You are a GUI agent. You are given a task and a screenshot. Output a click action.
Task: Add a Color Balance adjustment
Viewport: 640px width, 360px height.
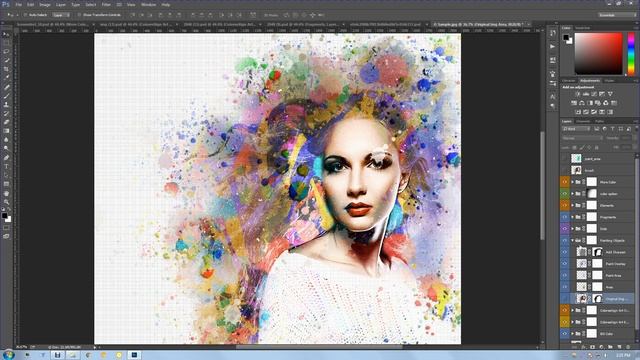(582, 103)
